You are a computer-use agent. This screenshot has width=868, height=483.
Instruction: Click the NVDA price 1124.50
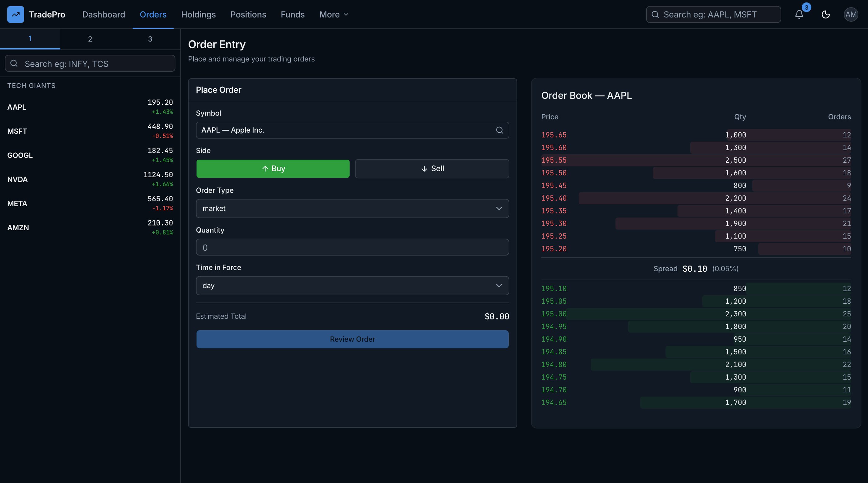point(158,175)
